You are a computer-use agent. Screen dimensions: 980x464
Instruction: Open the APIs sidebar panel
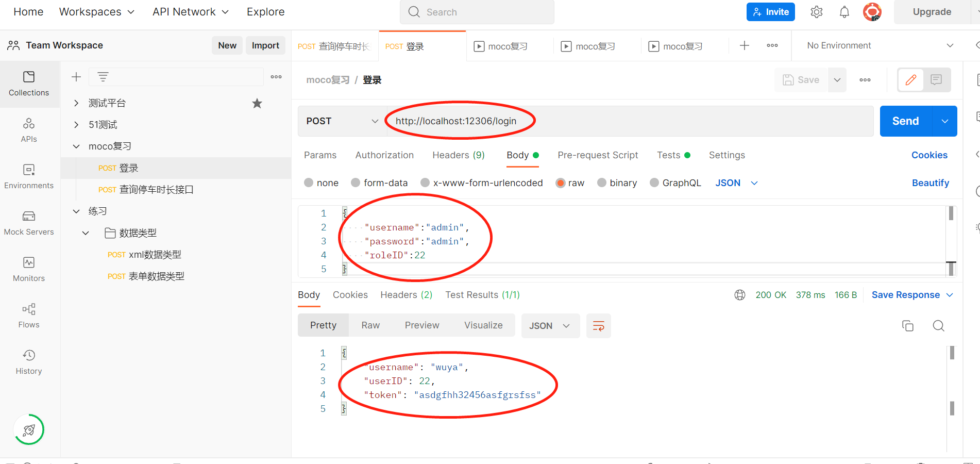(29, 130)
